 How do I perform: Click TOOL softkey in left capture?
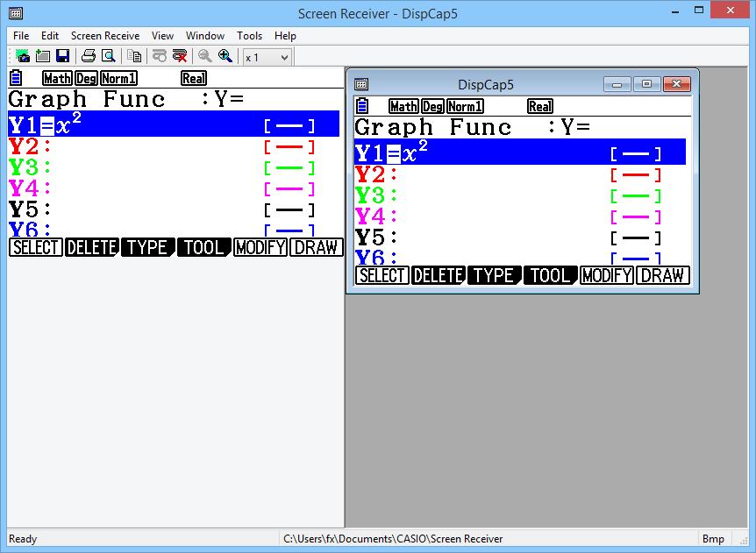tap(203, 248)
